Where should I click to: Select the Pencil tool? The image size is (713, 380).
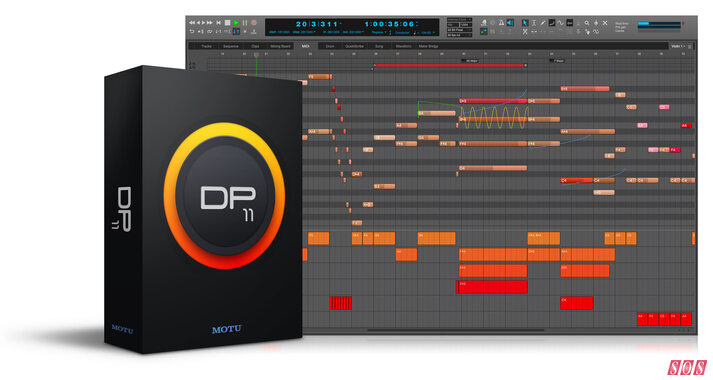542,23
